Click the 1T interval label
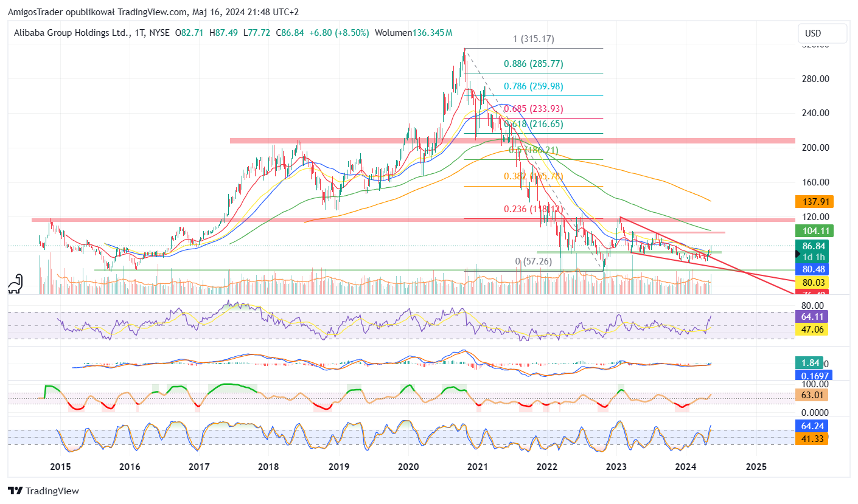This screenshot has width=858, height=504. coord(139,32)
